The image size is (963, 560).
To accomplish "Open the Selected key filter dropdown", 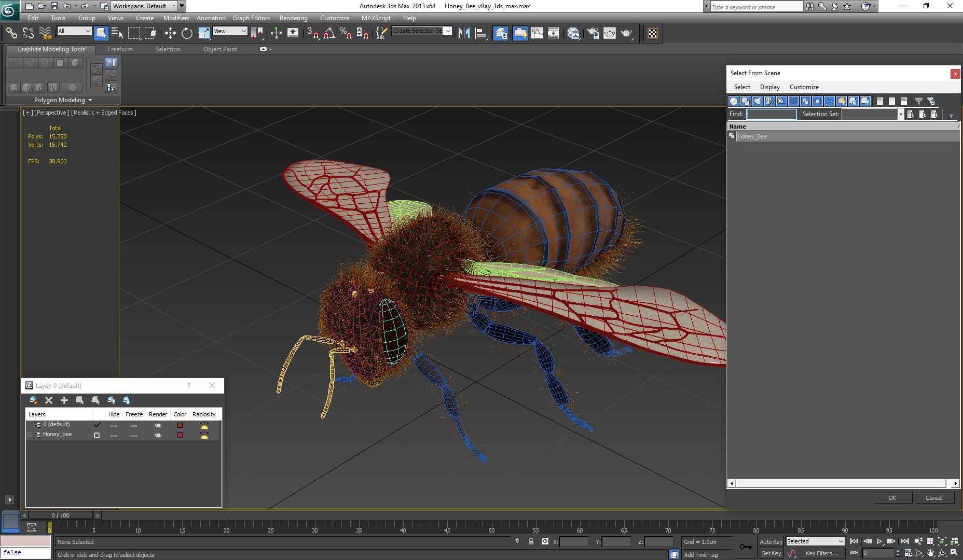I will (815, 541).
